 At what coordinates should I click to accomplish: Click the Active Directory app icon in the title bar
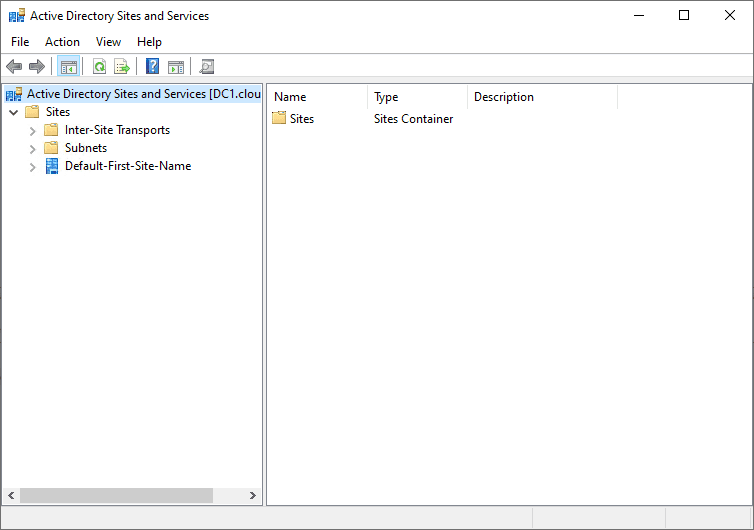[x=17, y=15]
